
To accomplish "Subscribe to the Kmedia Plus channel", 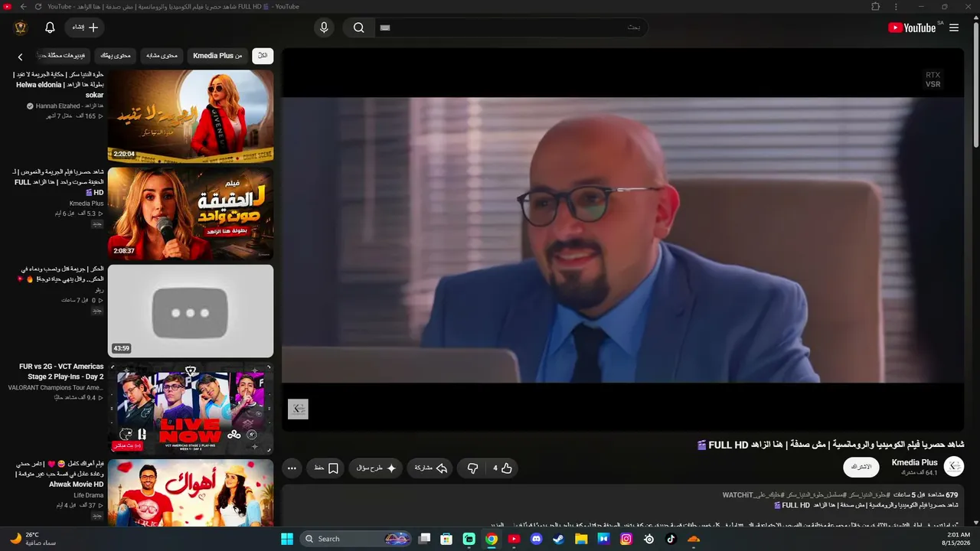I will click(x=861, y=467).
